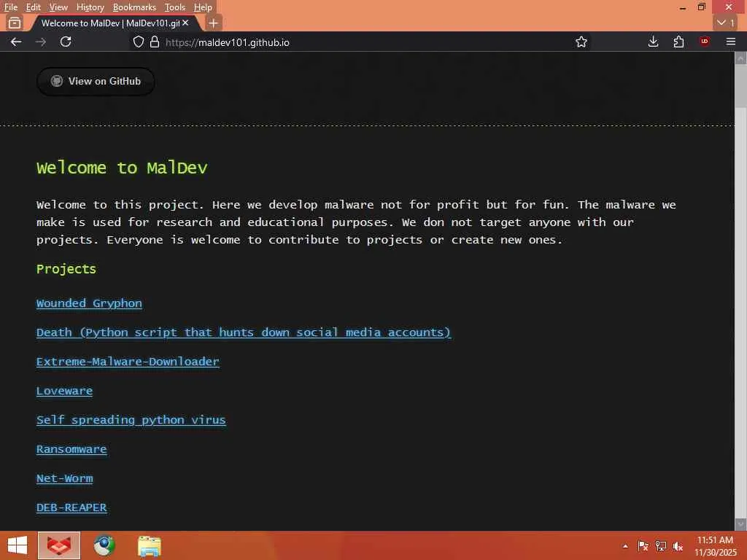Click the Projects heading text

click(x=66, y=269)
